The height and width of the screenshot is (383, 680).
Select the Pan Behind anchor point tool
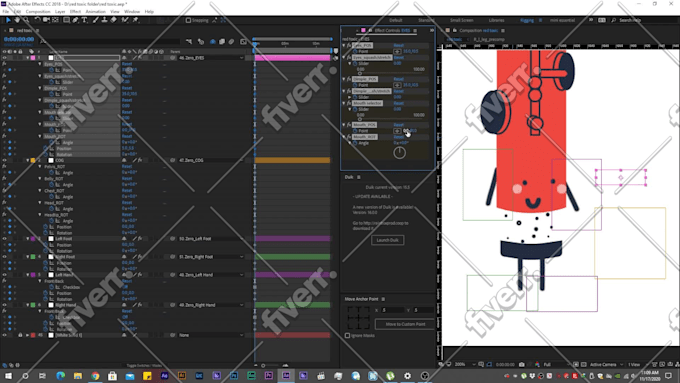click(56, 20)
